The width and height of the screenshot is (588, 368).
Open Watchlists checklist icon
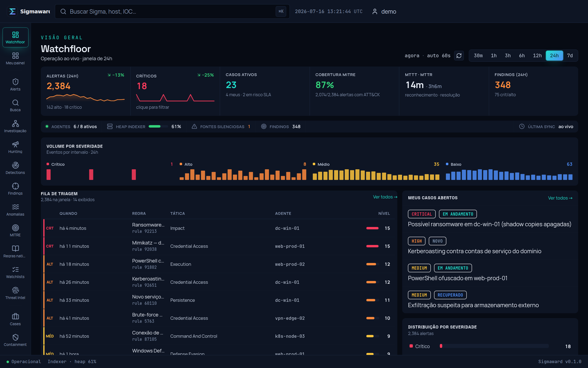(x=15, y=269)
